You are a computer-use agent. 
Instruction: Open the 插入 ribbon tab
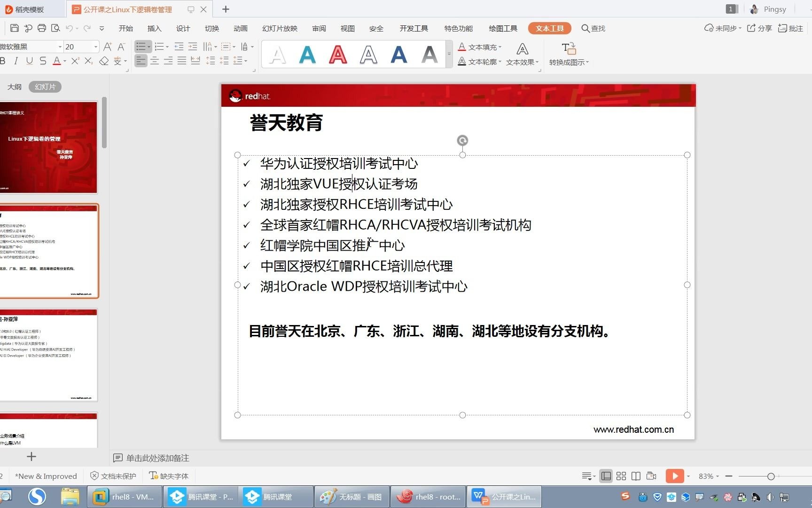[154, 28]
